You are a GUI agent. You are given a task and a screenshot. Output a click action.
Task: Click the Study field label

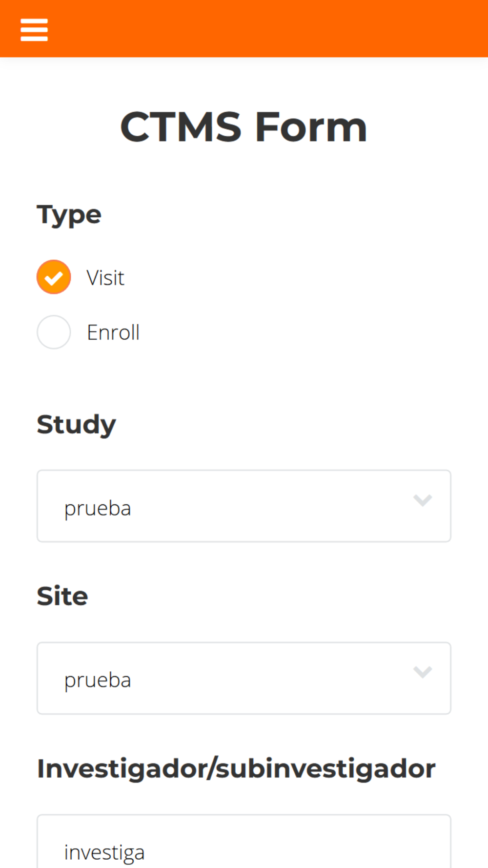77,424
